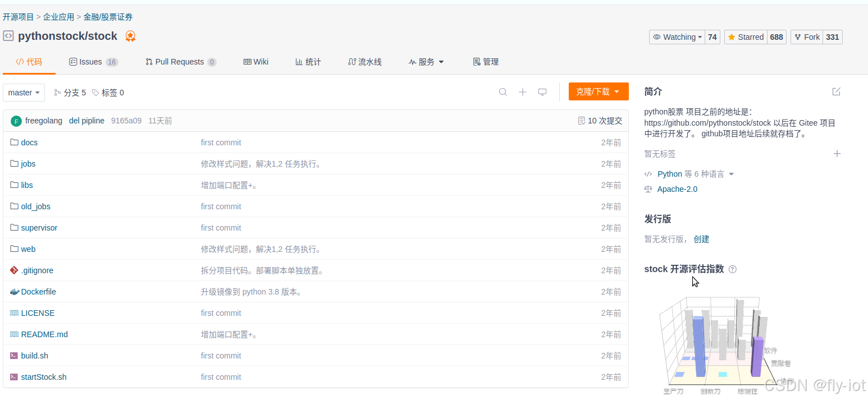Click the folder icon for old_jobs
The width and height of the screenshot is (868, 400).
coord(15,206)
